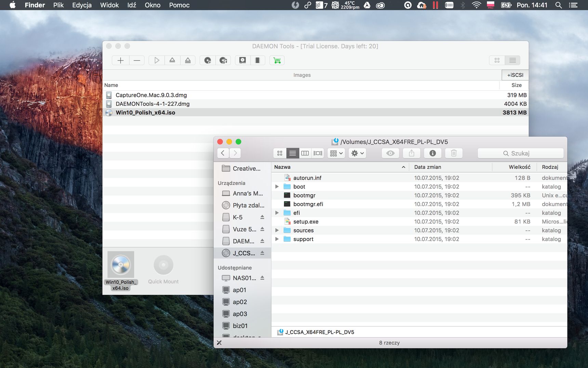Go forward in Finder window

pos(235,153)
